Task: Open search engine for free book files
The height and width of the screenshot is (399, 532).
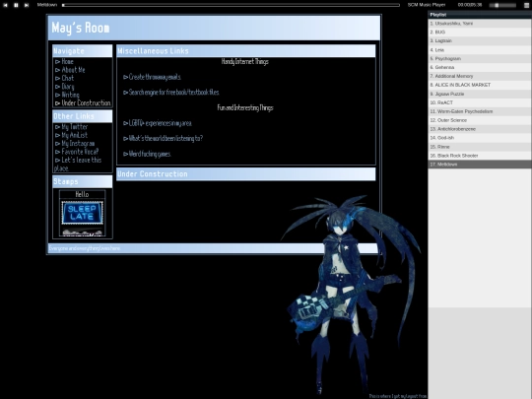Action: coord(173,93)
